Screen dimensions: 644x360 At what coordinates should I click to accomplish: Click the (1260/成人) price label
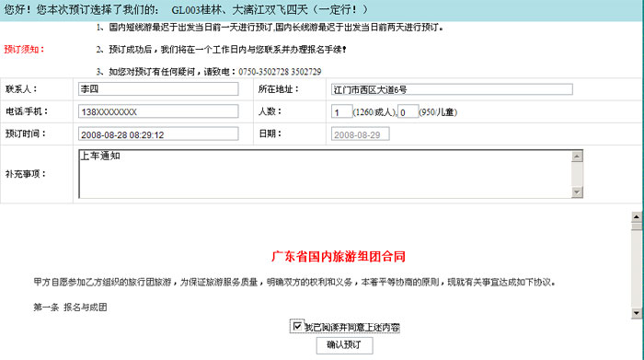(x=374, y=111)
